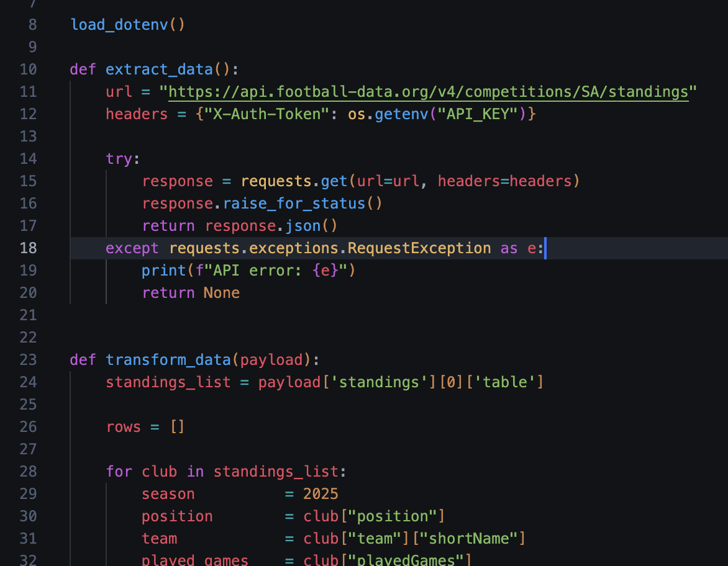Place cursor on the transform_data function name
728x566 pixels.
(168, 359)
